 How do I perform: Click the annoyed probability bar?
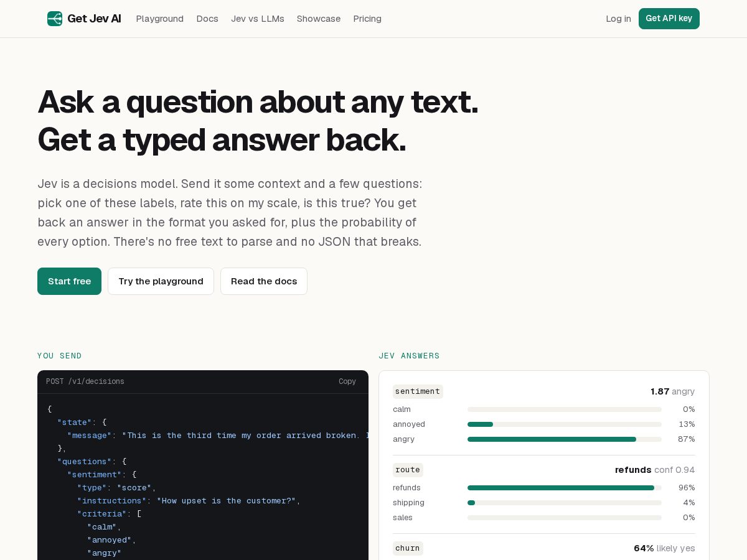coord(565,424)
